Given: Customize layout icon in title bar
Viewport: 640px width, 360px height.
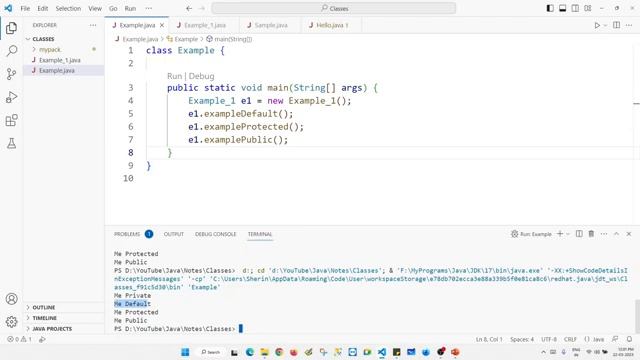Looking at the screenshot, I should click(x=588, y=8).
